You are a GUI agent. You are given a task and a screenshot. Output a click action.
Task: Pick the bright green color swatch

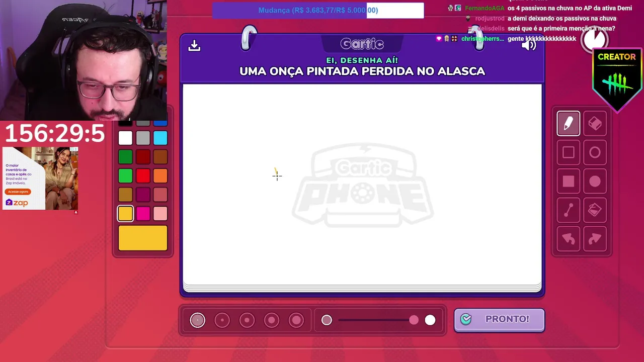pos(125,176)
